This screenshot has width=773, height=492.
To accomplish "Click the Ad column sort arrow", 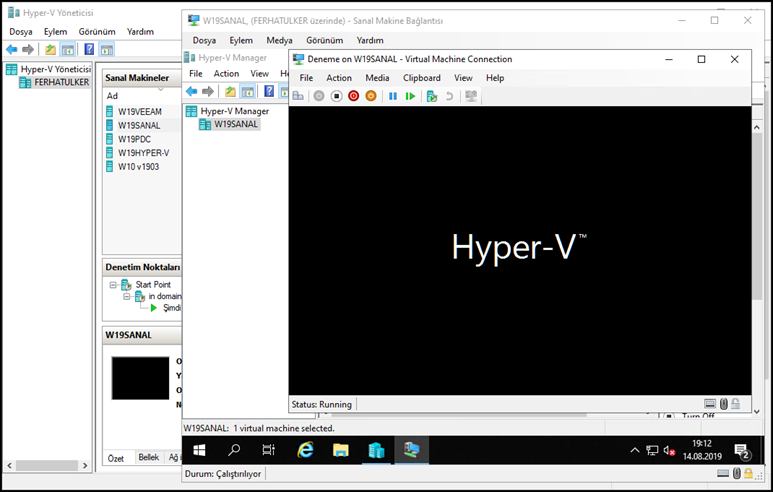I will pyautogui.click(x=160, y=90).
